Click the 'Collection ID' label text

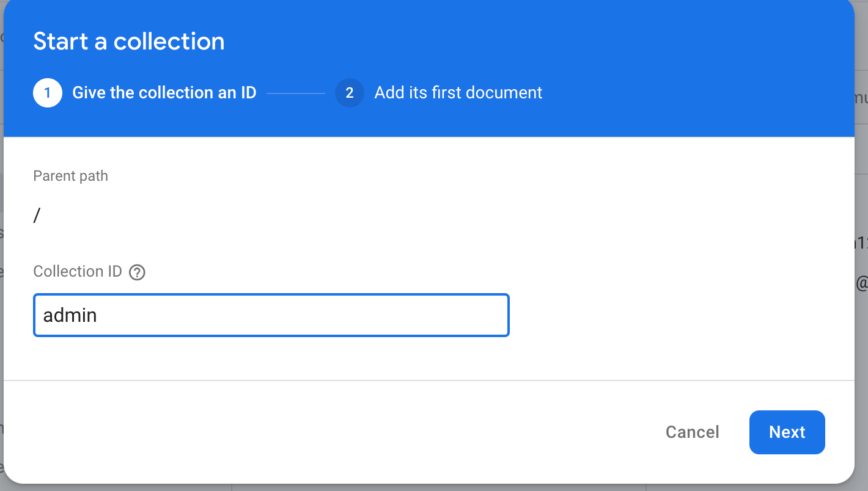pos(78,272)
